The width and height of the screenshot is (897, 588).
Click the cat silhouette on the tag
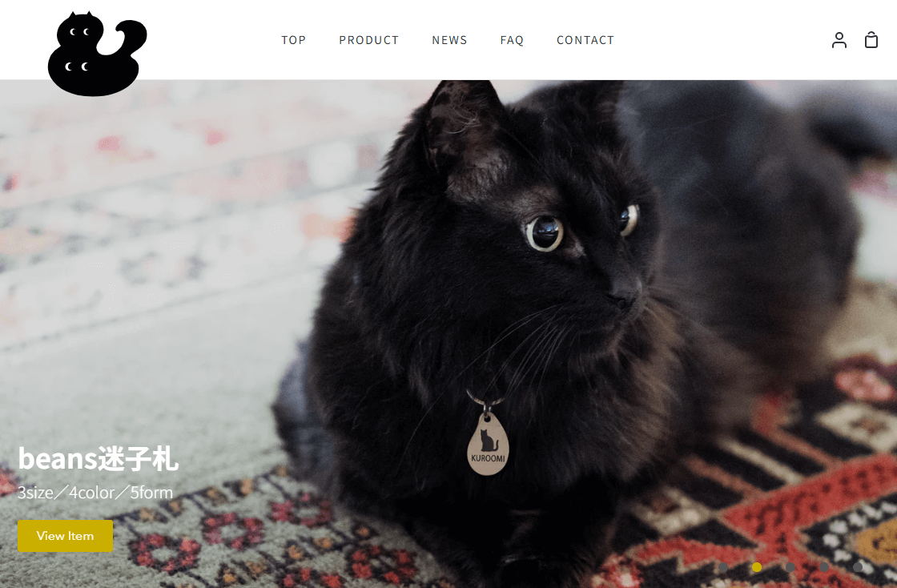point(488,441)
